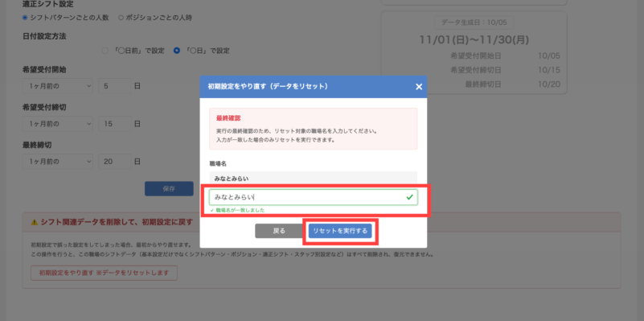This screenshot has height=321, width=644.
Task: Click the シフト関連データを削除して、初期設定に戻す heading
Action: point(117,222)
